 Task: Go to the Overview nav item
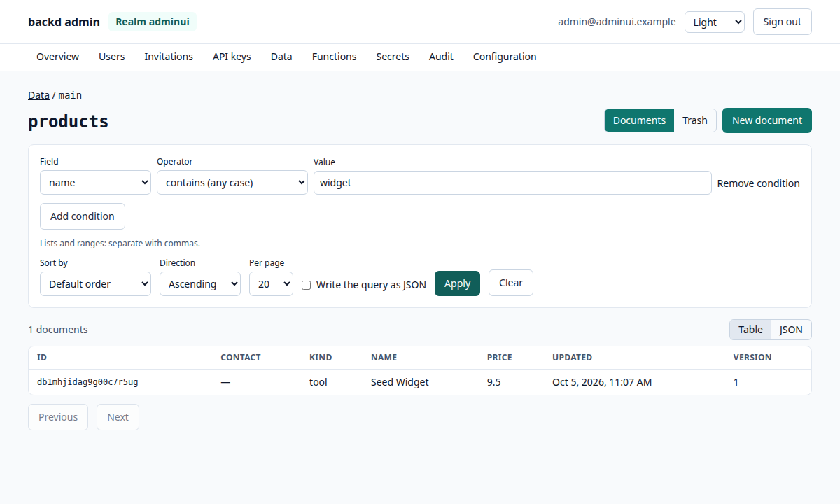tap(57, 57)
